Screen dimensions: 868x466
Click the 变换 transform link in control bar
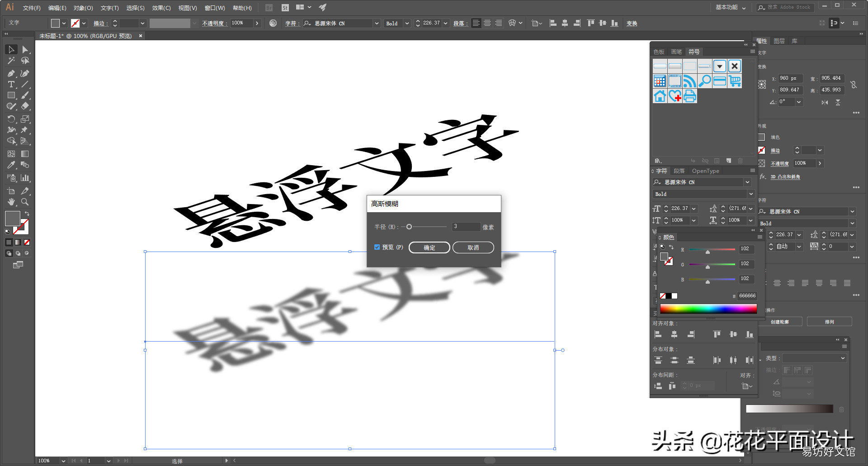click(x=632, y=24)
